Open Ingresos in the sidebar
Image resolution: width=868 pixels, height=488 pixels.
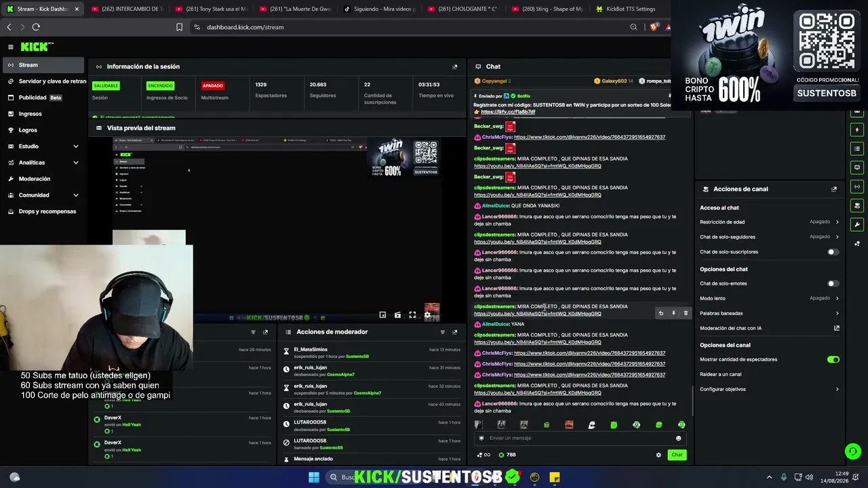coord(44,114)
